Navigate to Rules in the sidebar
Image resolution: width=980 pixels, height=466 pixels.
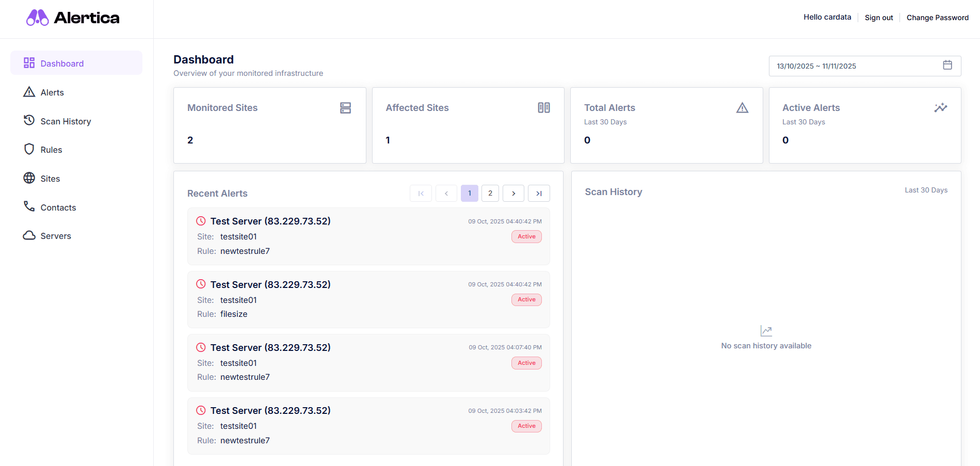[x=51, y=150]
